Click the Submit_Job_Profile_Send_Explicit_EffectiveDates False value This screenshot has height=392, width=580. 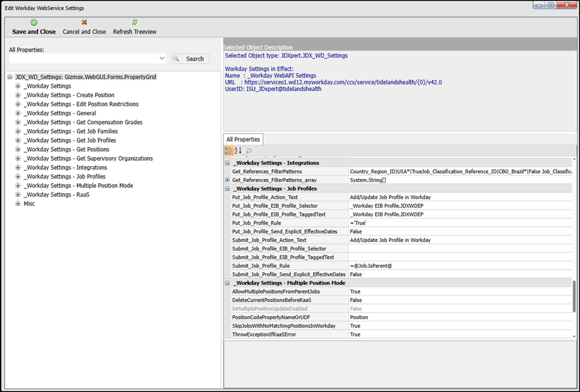460,274
